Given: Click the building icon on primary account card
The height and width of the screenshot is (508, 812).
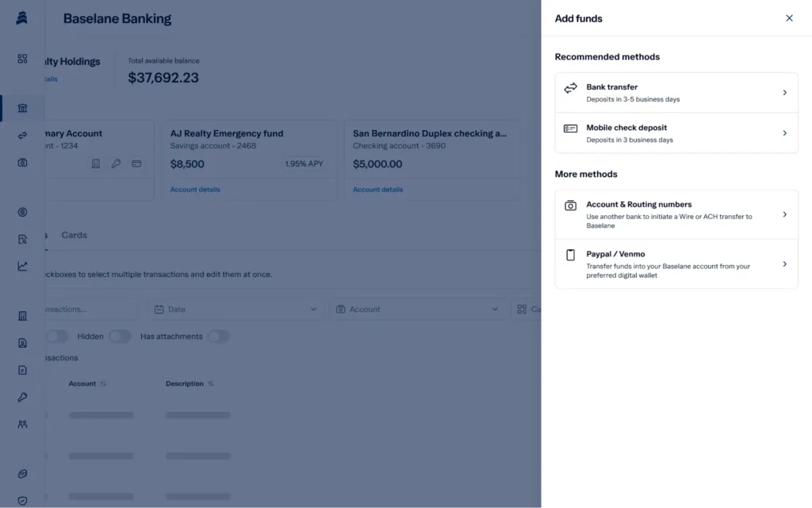Looking at the screenshot, I should [x=96, y=164].
